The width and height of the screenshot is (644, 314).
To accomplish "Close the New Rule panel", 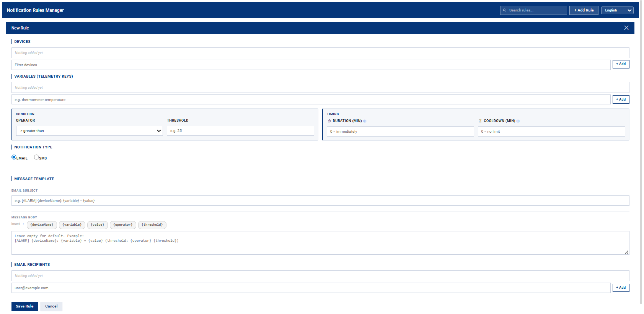I will [x=626, y=28].
